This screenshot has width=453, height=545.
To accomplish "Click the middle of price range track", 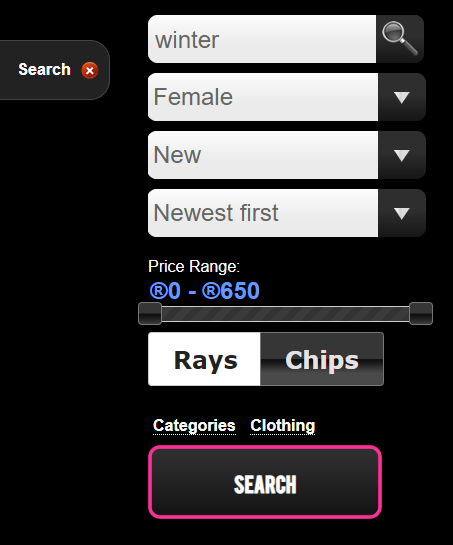I will [285, 314].
